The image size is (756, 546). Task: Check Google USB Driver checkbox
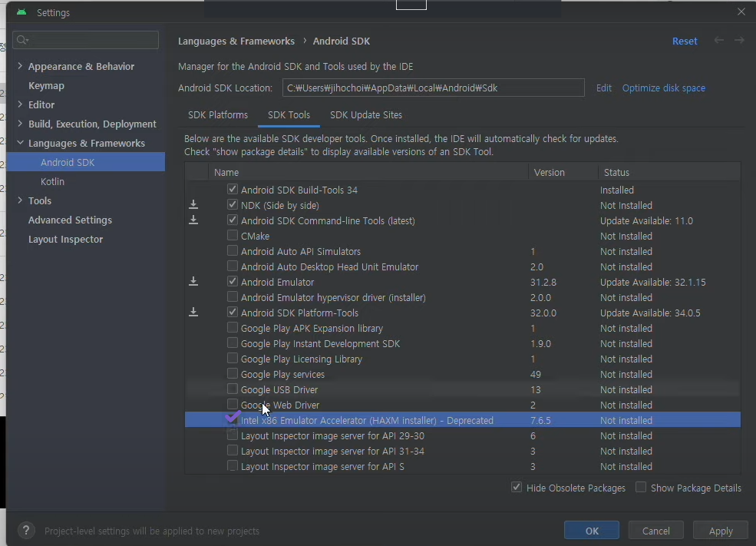click(x=233, y=389)
